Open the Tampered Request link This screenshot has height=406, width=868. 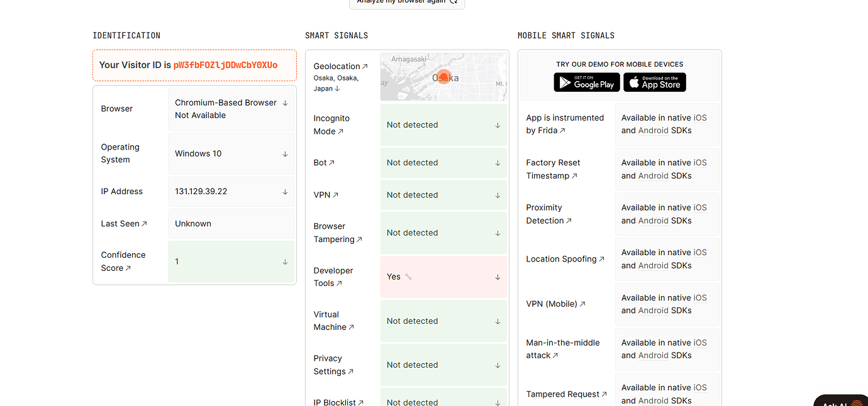(x=567, y=394)
